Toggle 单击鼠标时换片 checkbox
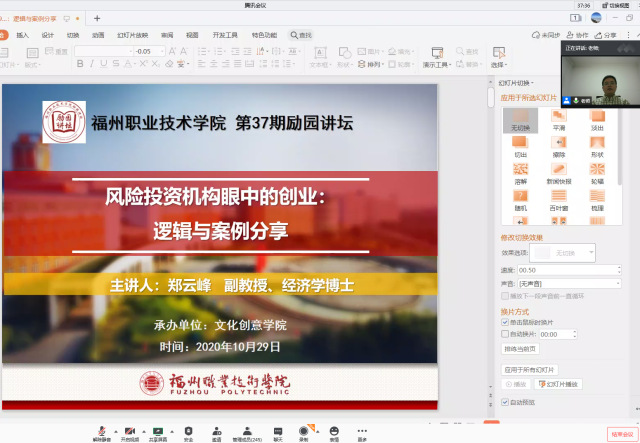This screenshot has width=640, height=443. 505,322
